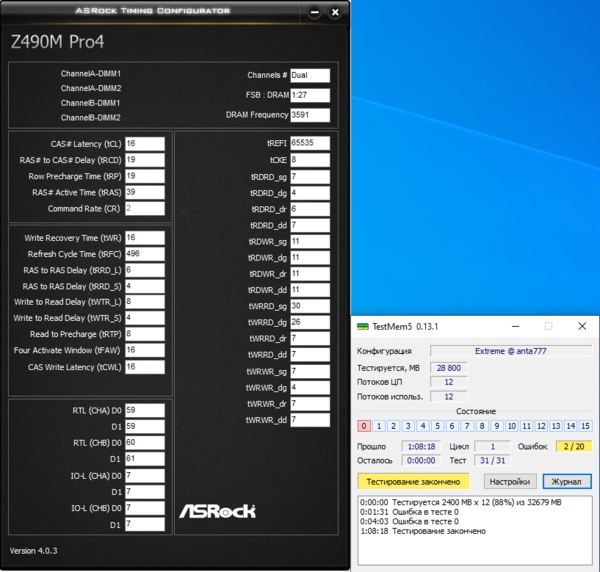Click the FSB : DRAM ratio field

coord(310,95)
